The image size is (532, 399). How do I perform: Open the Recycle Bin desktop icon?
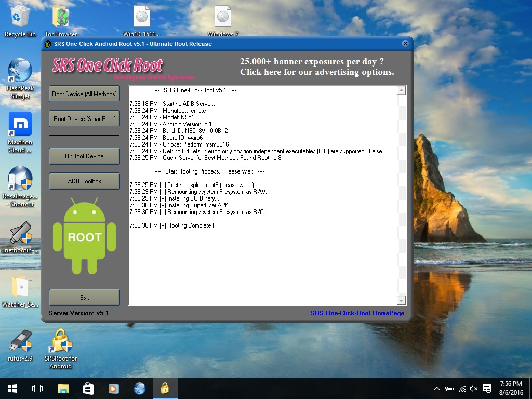point(20,19)
